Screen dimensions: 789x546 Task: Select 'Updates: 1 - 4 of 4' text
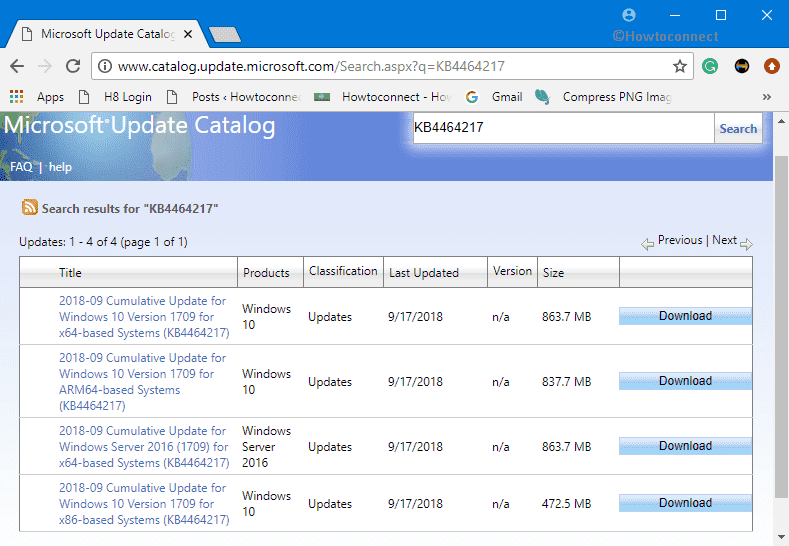pyautogui.click(x=67, y=242)
